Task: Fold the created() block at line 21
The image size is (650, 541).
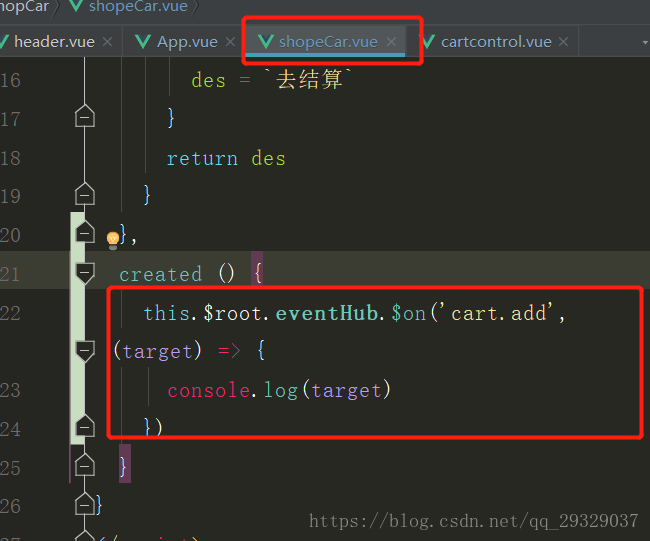Action: point(85,273)
